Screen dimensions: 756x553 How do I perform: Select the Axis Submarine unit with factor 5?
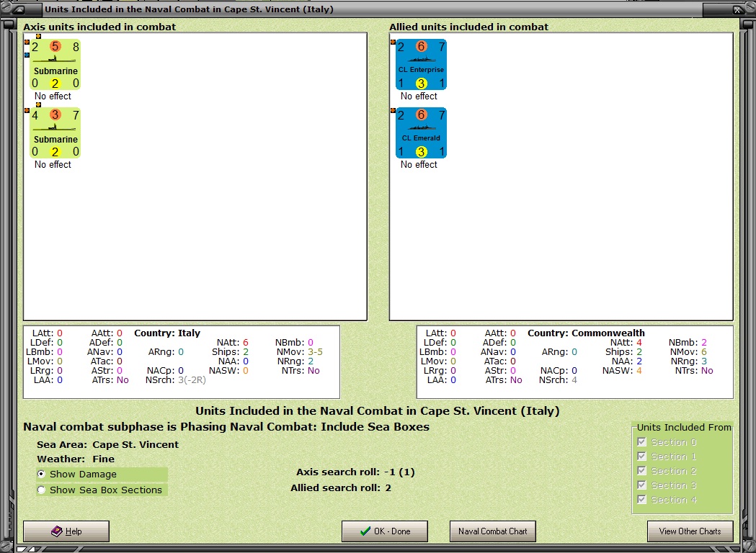tap(55, 65)
